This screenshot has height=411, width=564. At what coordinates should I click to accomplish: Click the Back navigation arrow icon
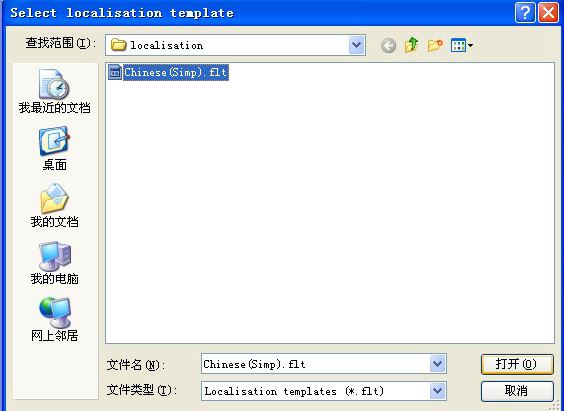388,46
